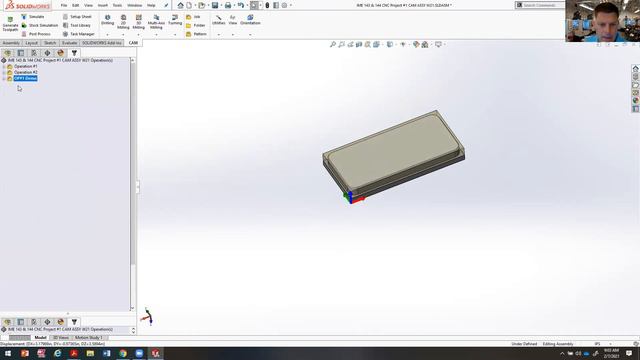This screenshot has height=360, width=640.
Task: Click the Zoom to Fit icon in the view toolbar
Action: [x=333, y=44]
